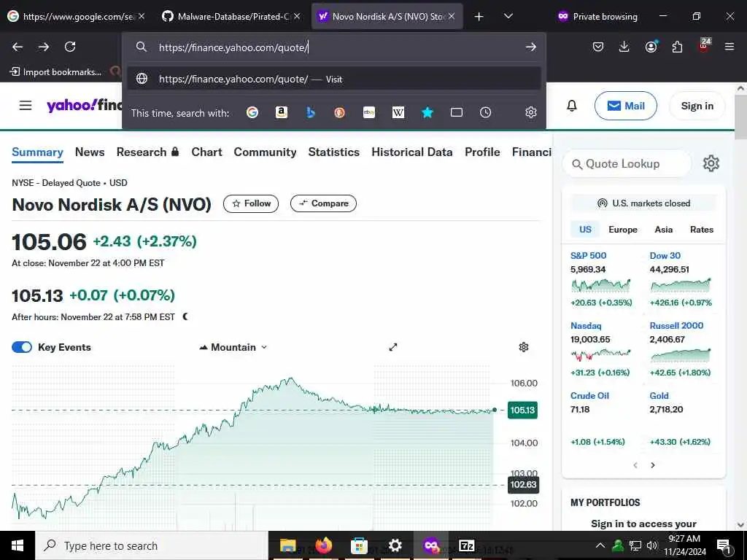Switch to the Chart tab
Viewport: 747px width, 560px height.
tap(206, 152)
